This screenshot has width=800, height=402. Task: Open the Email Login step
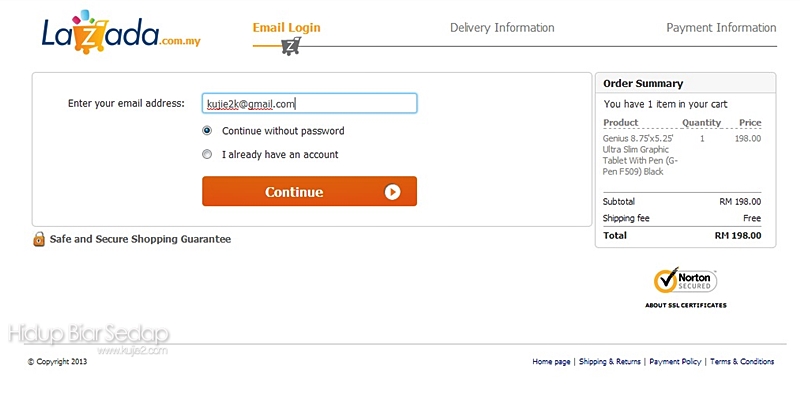[286, 27]
